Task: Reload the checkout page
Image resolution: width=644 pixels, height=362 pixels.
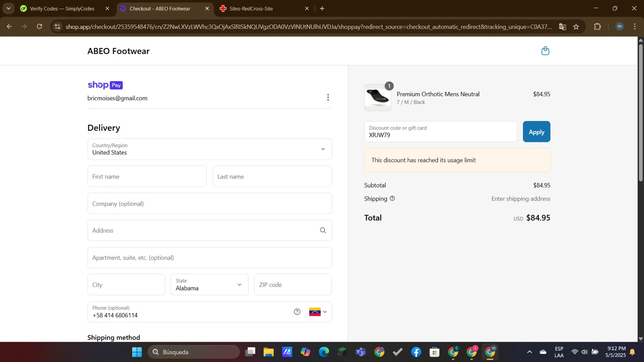Action: click(39, 27)
